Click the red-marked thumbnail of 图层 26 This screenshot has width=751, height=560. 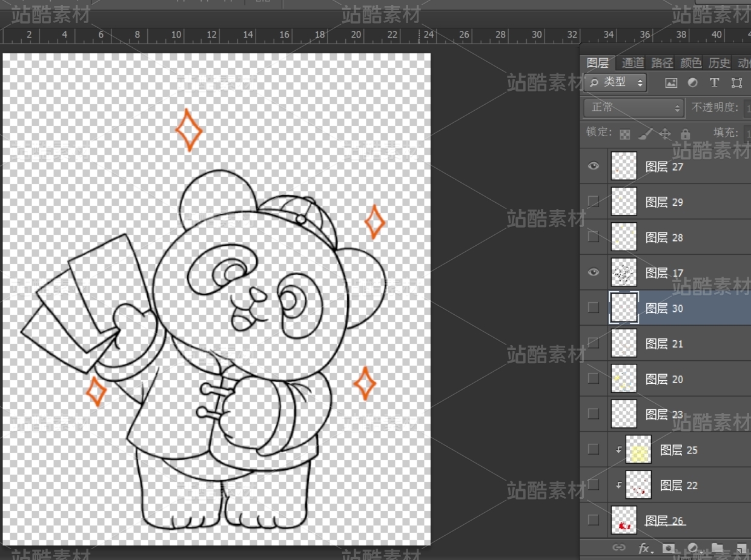point(624,520)
